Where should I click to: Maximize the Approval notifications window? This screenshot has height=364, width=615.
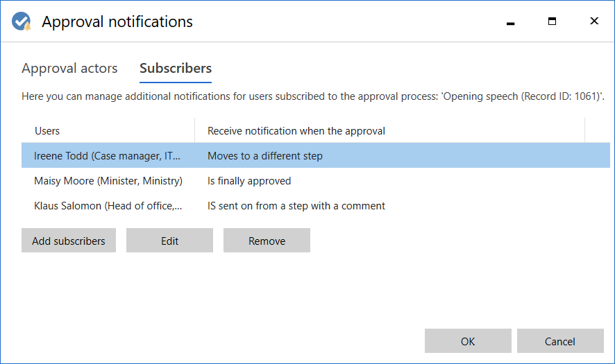[552, 21]
